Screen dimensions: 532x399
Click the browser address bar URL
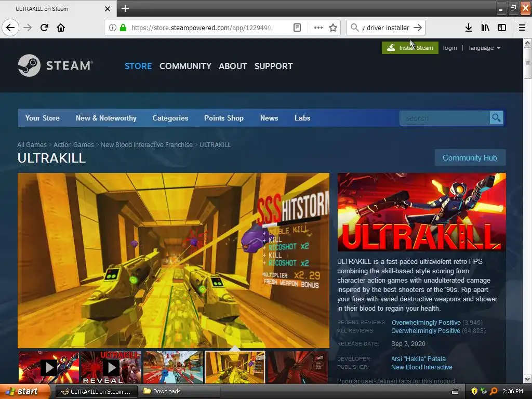202,28
